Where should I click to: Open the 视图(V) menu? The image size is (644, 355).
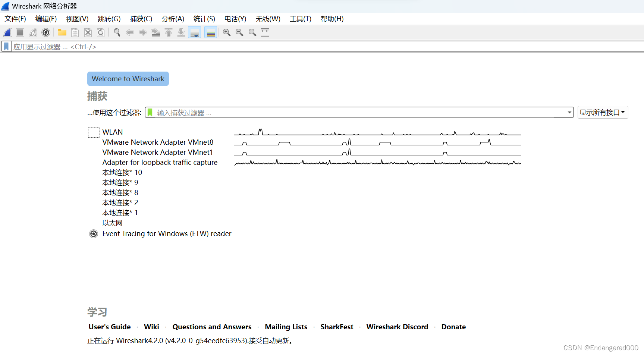(x=77, y=19)
